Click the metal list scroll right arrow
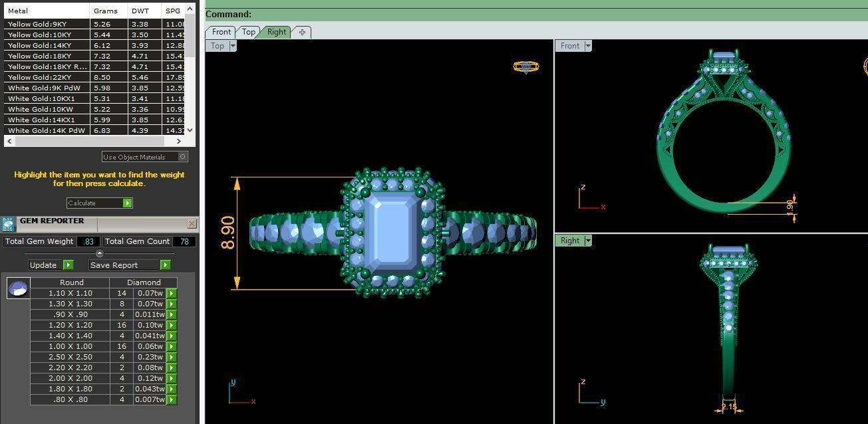Screen dimensions: 868x424 [179, 141]
